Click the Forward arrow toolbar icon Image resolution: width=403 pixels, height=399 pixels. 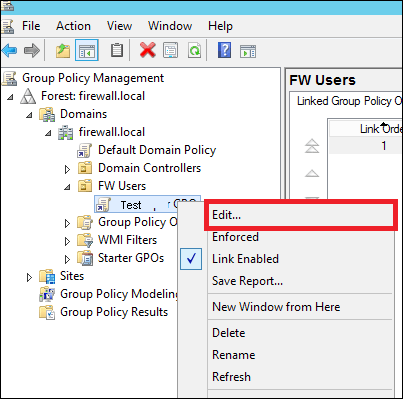coord(32,51)
